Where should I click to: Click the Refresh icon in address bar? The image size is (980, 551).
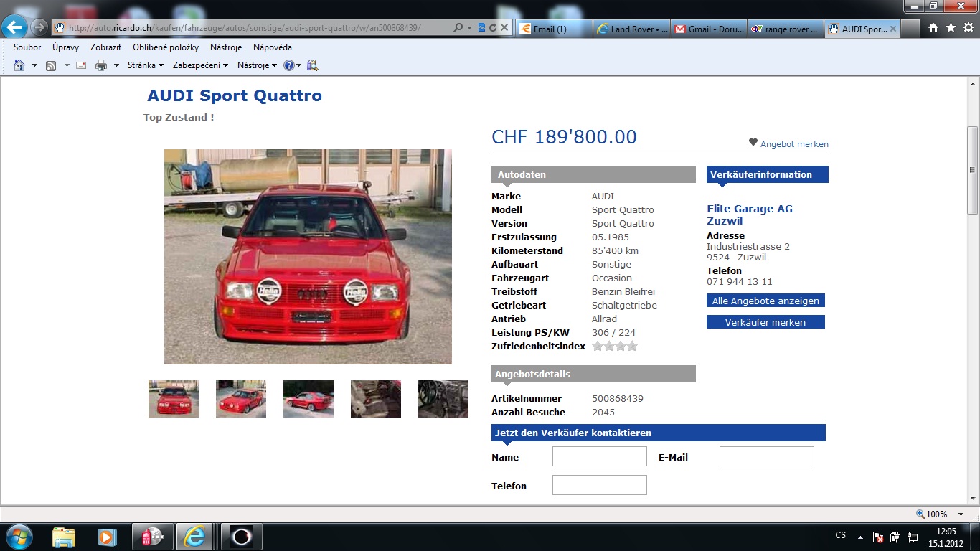tap(492, 28)
